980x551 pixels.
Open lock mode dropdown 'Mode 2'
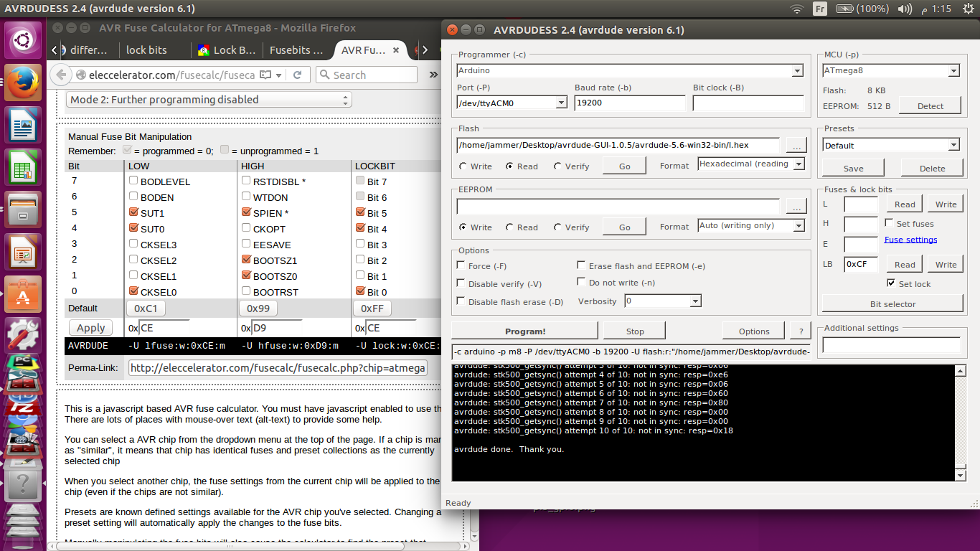pos(209,100)
